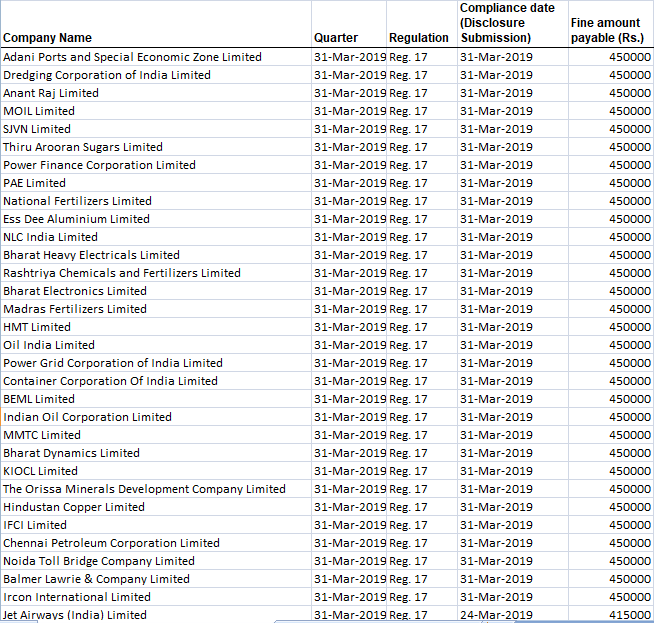Image resolution: width=654 pixels, height=623 pixels.
Task: Click the Thiru Arooran Sugars Limited cell
Action: click(x=83, y=147)
